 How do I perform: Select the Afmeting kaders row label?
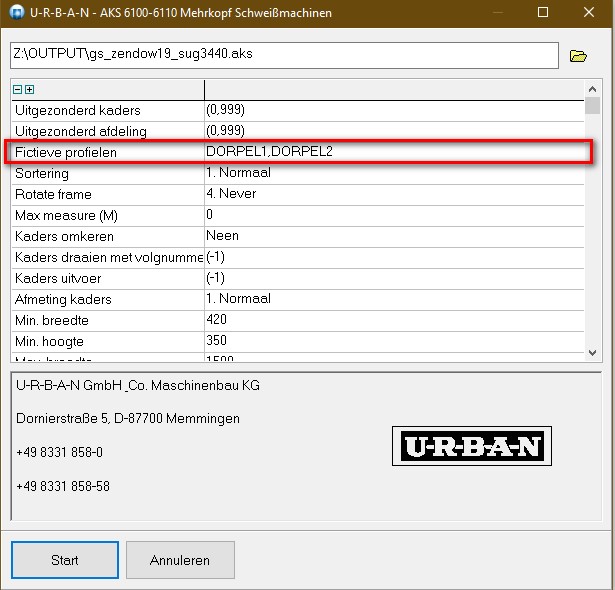point(63,300)
